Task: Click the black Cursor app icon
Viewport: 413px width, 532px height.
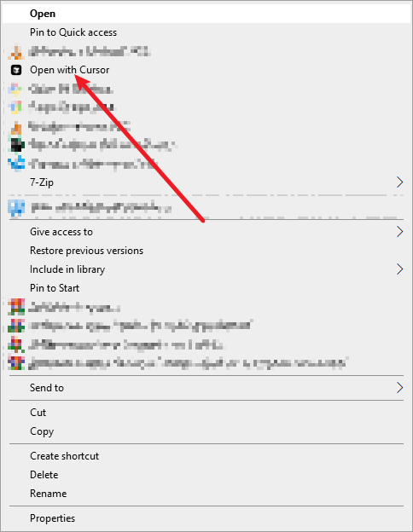Action: pos(16,70)
